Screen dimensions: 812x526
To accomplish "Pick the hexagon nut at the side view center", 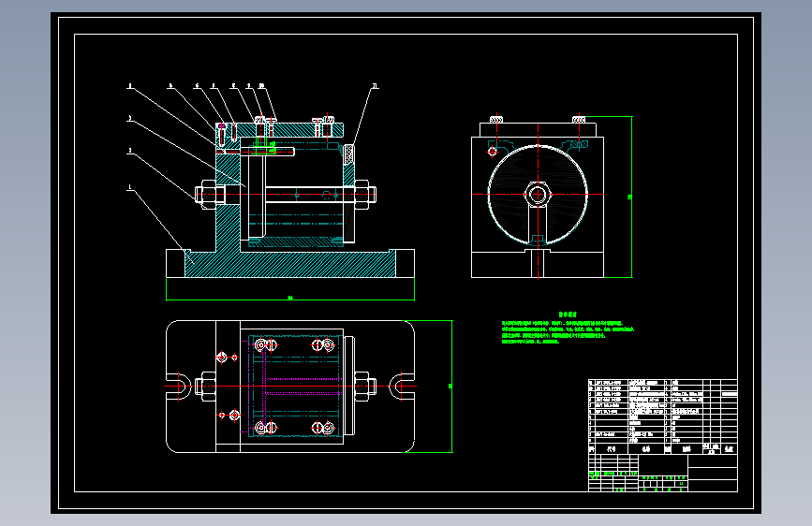I will (x=538, y=195).
